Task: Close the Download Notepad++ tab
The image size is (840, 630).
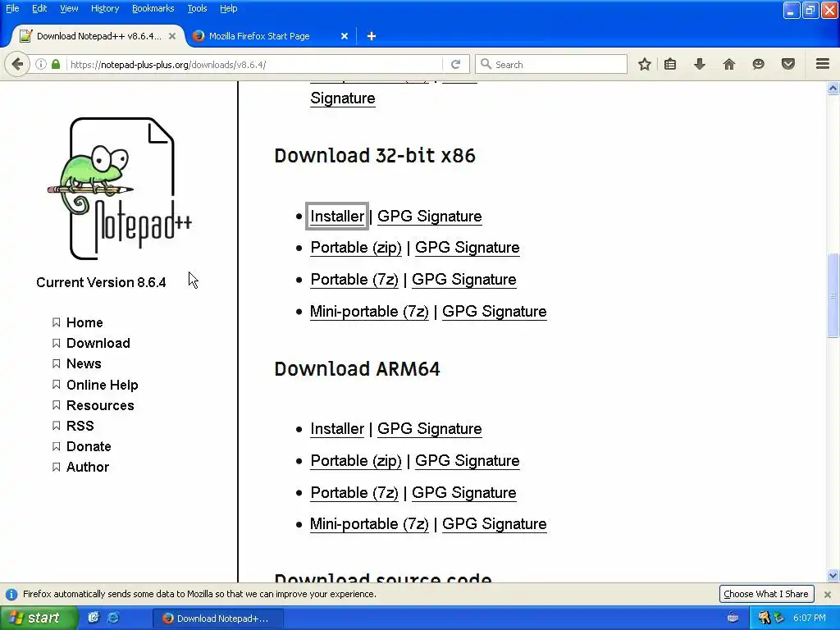Action: pyautogui.click(x=172, y=36)
